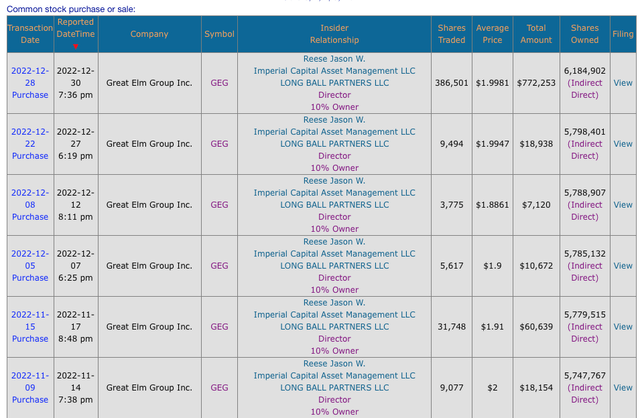Screen dimensions: 640x418
Task: View filing for the 3,775 shares purchase
Action: point(623,205)
